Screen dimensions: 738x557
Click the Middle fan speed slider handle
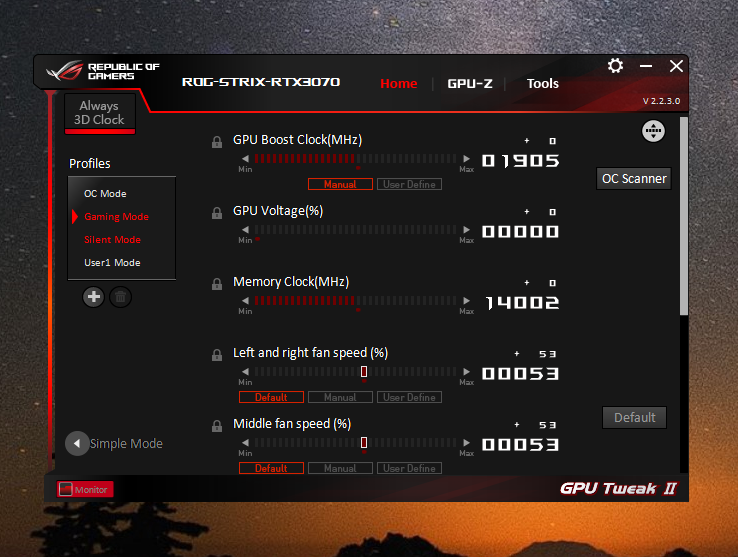coord(364,443)
